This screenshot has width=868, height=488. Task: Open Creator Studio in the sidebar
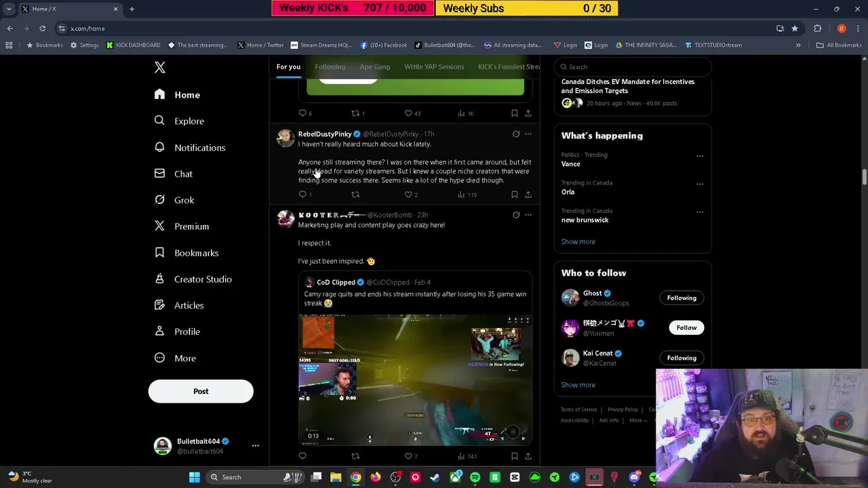coord(193,279)
